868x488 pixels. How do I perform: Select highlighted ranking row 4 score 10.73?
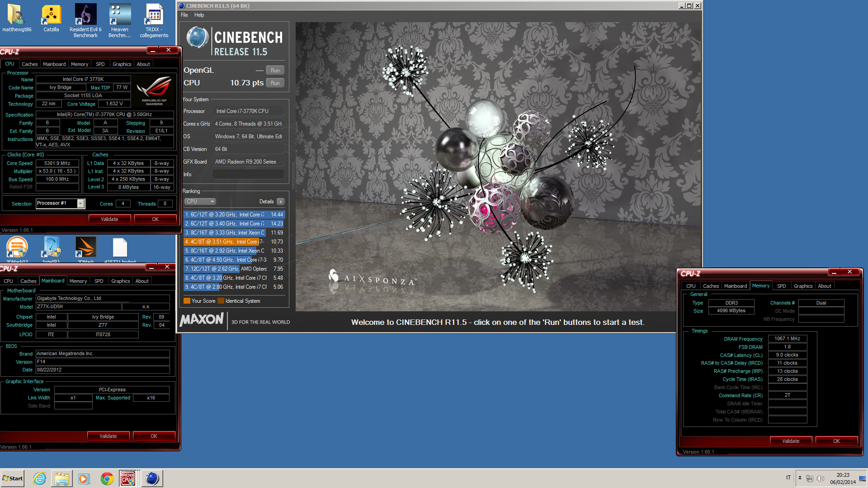[234, 242]
